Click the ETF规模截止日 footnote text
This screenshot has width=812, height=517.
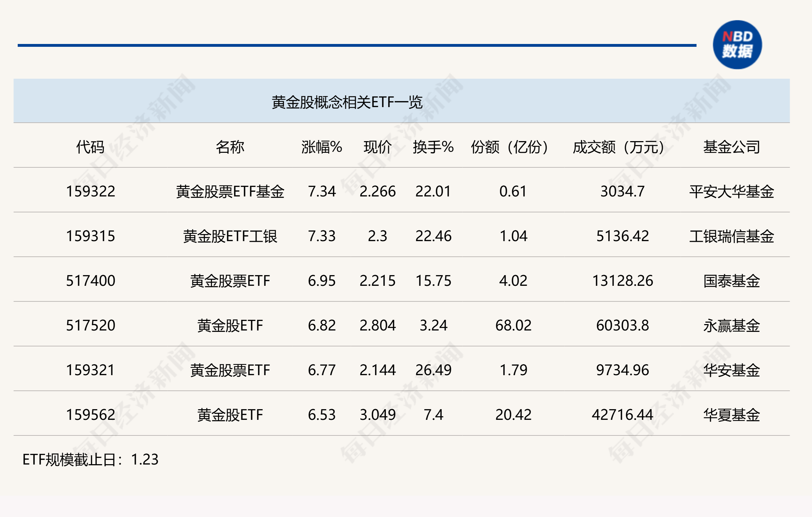90,460
